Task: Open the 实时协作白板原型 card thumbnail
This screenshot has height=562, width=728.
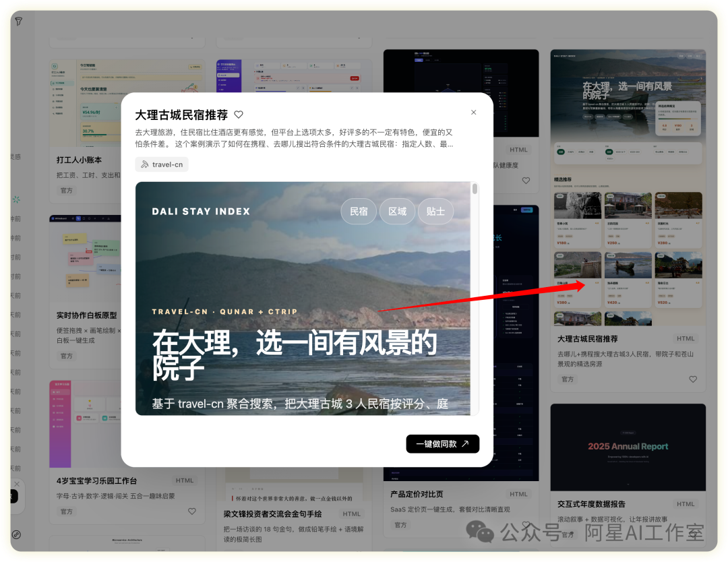Action: (86, 259)
